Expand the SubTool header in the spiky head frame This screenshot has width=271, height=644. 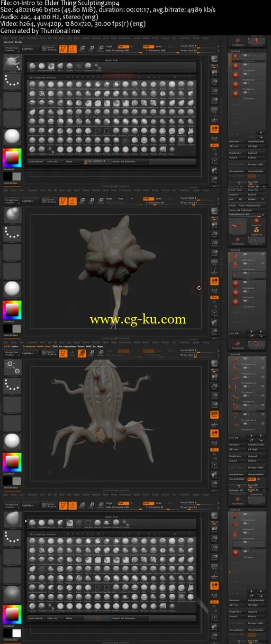pos(235,250)
